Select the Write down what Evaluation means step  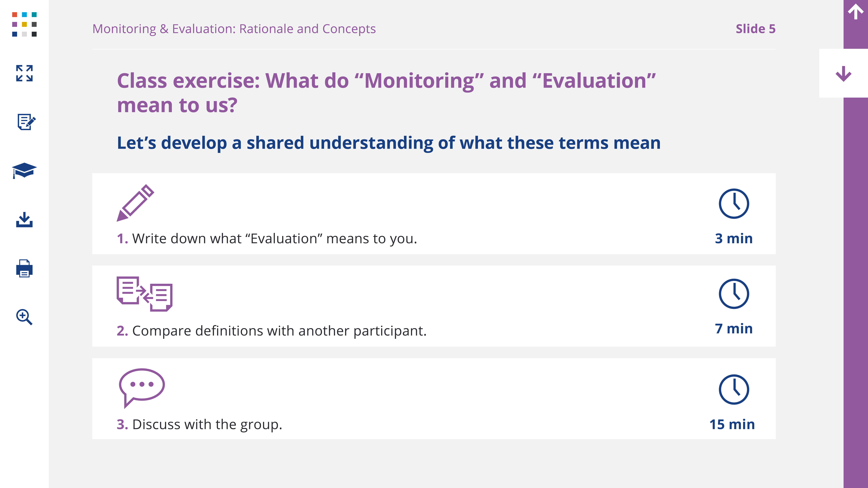[275, 238]
